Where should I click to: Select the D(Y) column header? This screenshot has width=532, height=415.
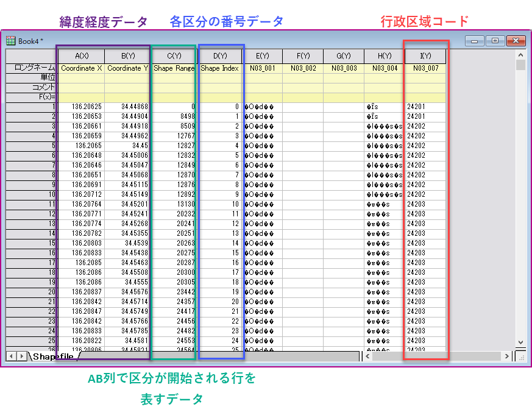coord(219,57)
